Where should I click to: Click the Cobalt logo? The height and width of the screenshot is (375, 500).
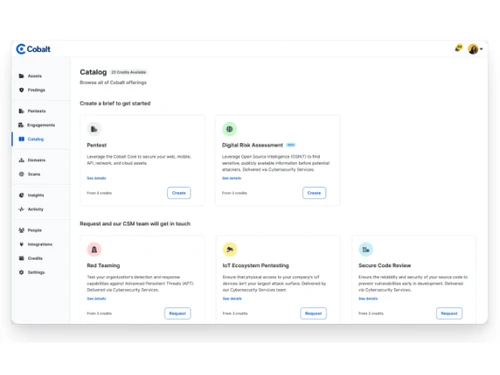(33, 49)
